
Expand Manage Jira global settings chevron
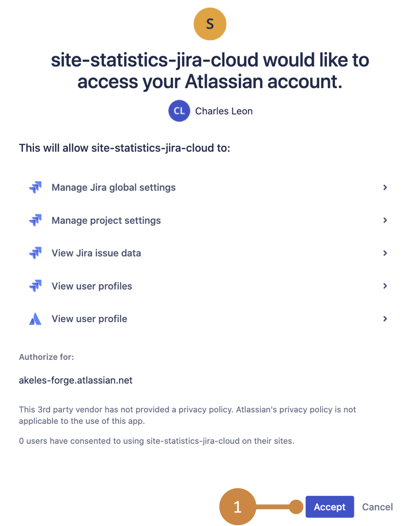point(385,187)
